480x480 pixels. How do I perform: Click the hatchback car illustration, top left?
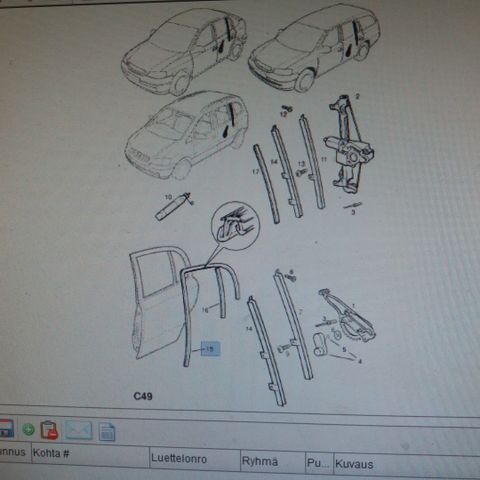(x=184, y=51)
